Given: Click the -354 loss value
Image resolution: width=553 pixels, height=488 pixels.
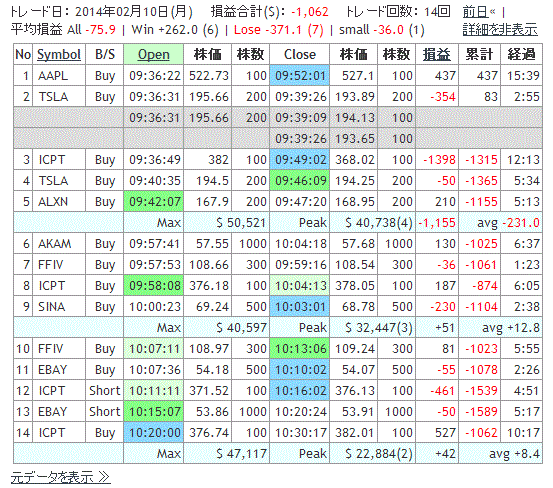Looking at the screenshot, I should [x=443, y=97].
